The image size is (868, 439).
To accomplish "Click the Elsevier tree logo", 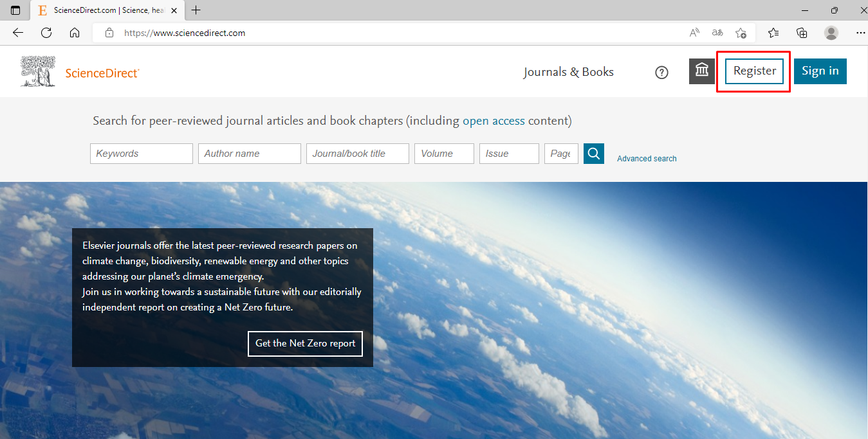I will click(x=39, y=71).
